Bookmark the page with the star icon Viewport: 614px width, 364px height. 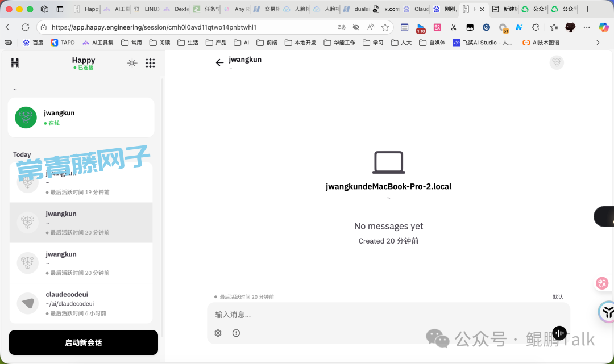click(x=385, y=27)
